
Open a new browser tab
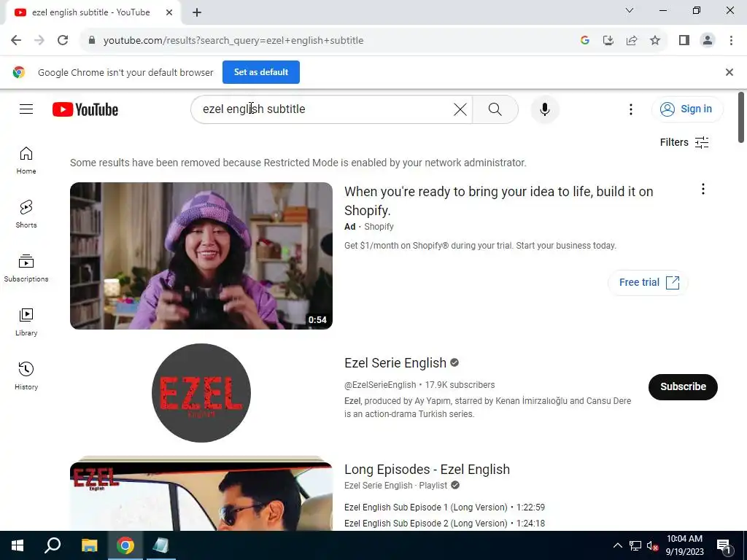click(x=197, y=12)
